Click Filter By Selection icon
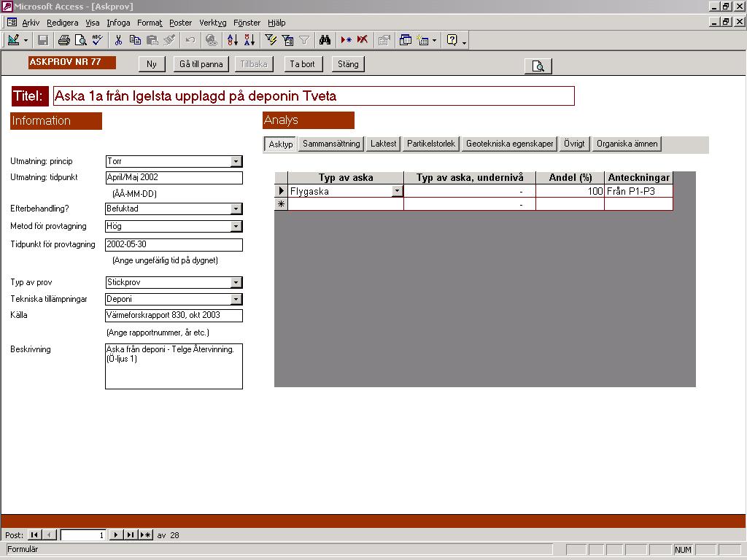747x560 pixels. 271,40
